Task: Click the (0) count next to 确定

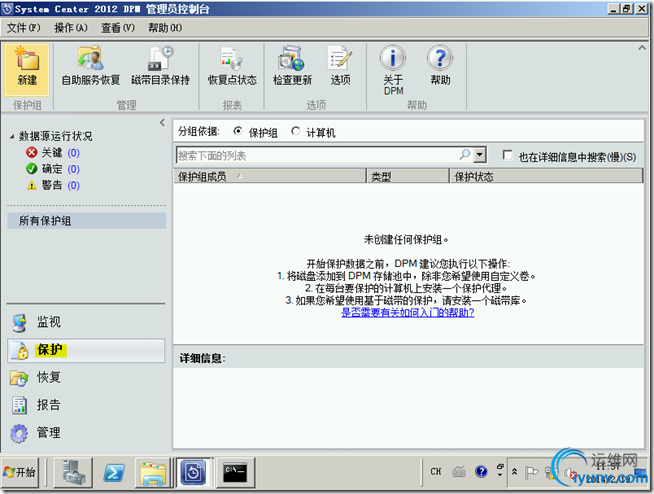Action: coord(73,169)
